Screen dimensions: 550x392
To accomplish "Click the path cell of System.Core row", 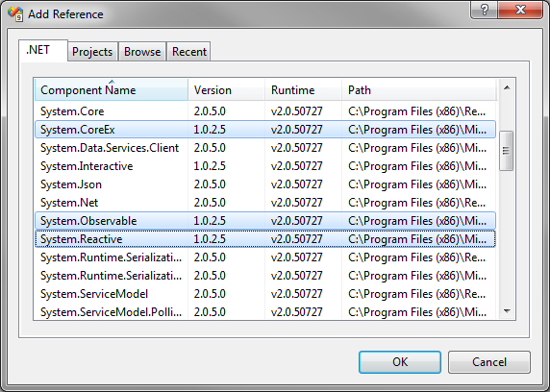I will pos(417,111).
